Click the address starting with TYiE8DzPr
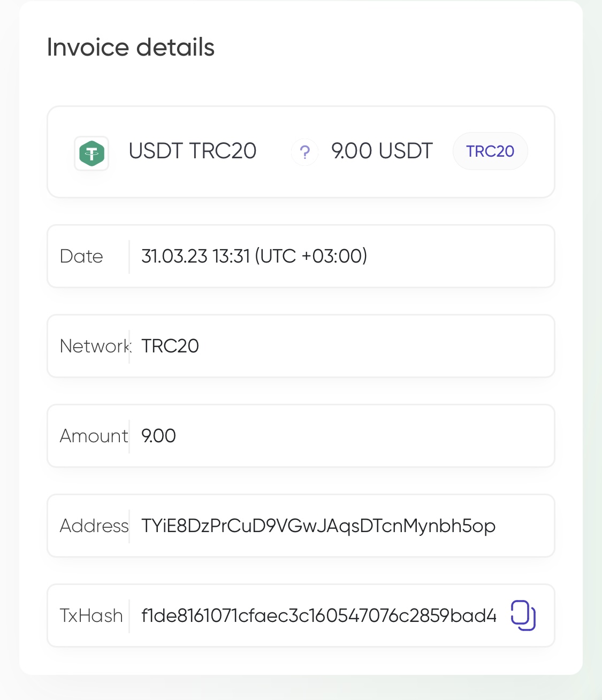This screenshot has width=602, height=700. click(318, 526)
